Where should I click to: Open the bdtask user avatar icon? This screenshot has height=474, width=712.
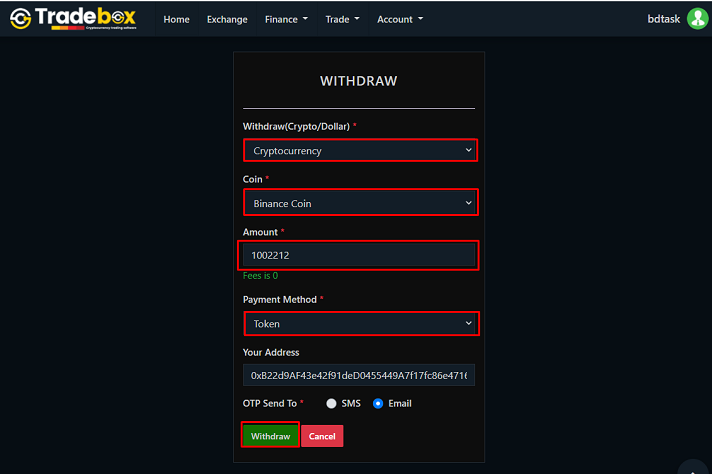[x=697, y=19]
